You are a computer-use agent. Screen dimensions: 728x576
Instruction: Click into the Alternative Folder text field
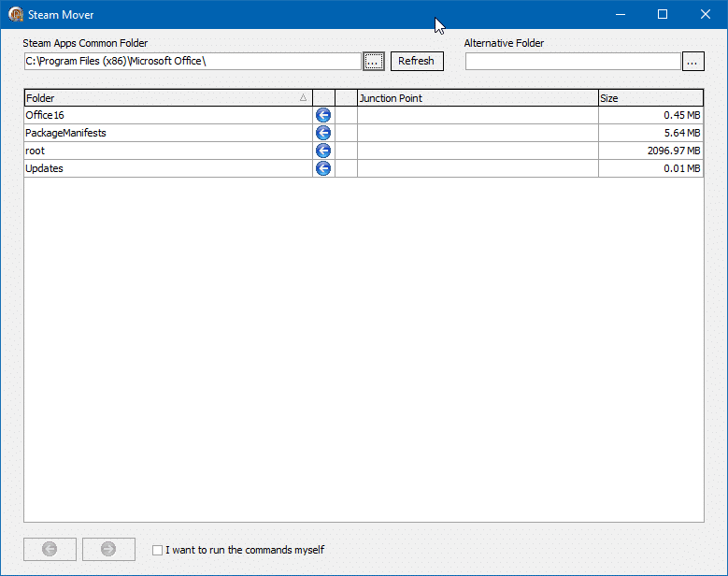click(572, 61)
